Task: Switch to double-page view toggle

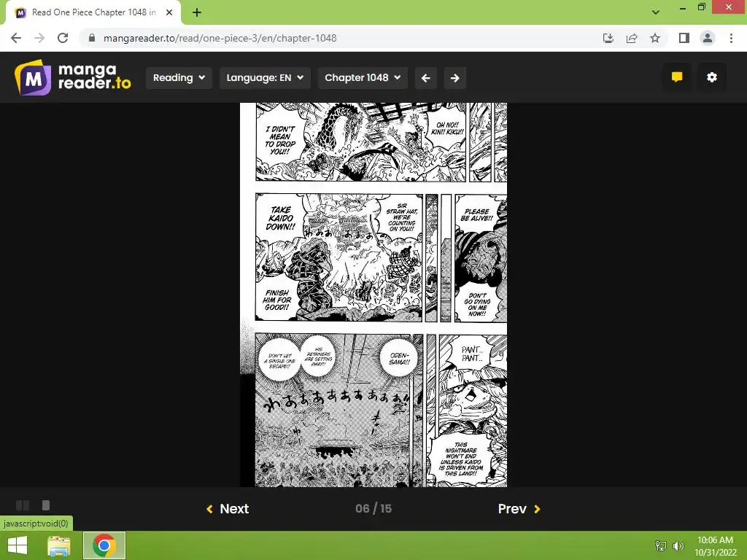Action: [x=23, y=505]
